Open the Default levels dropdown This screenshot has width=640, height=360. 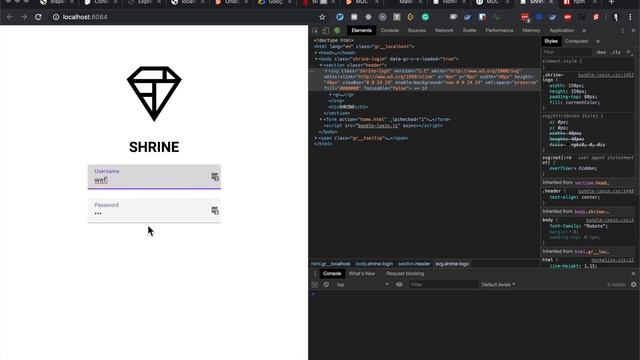point(498,284)
